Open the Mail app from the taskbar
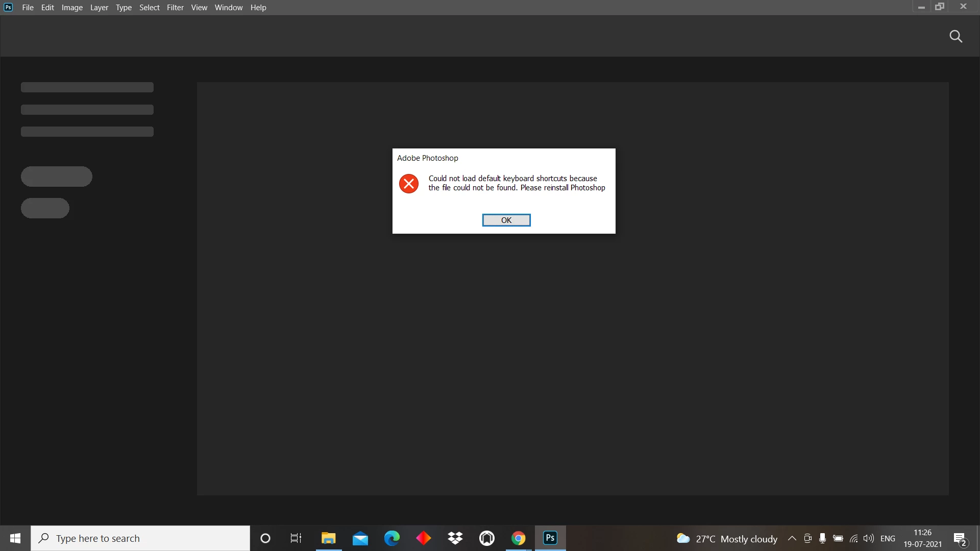The height and width of the screenshot is (551, 980). 360,538
